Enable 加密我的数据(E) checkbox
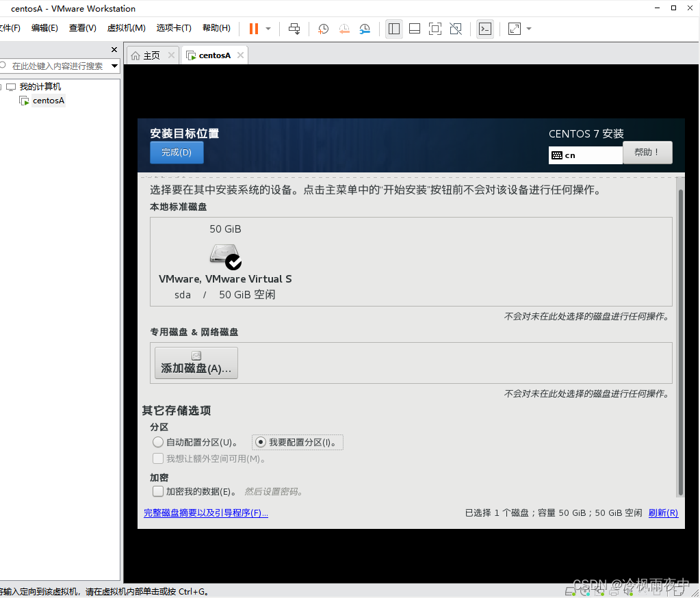Image resolution: width=700 pixels, height=598 pixels. point(158,491)
